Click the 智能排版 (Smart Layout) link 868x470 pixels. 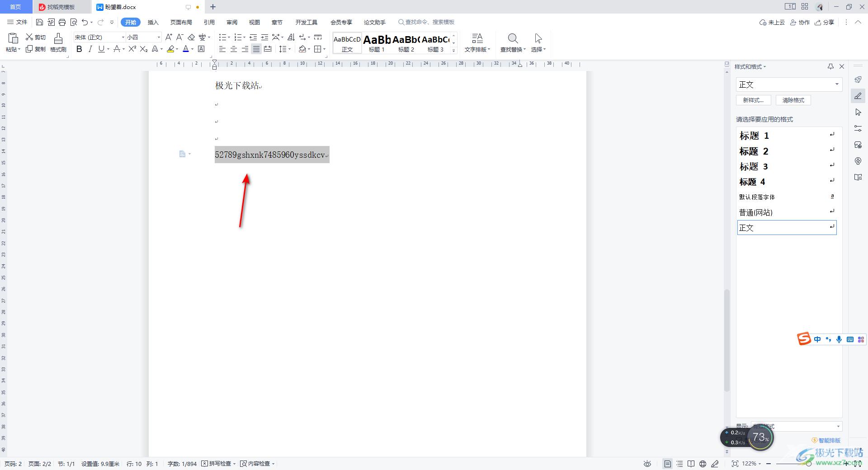(x=826, y=440)
